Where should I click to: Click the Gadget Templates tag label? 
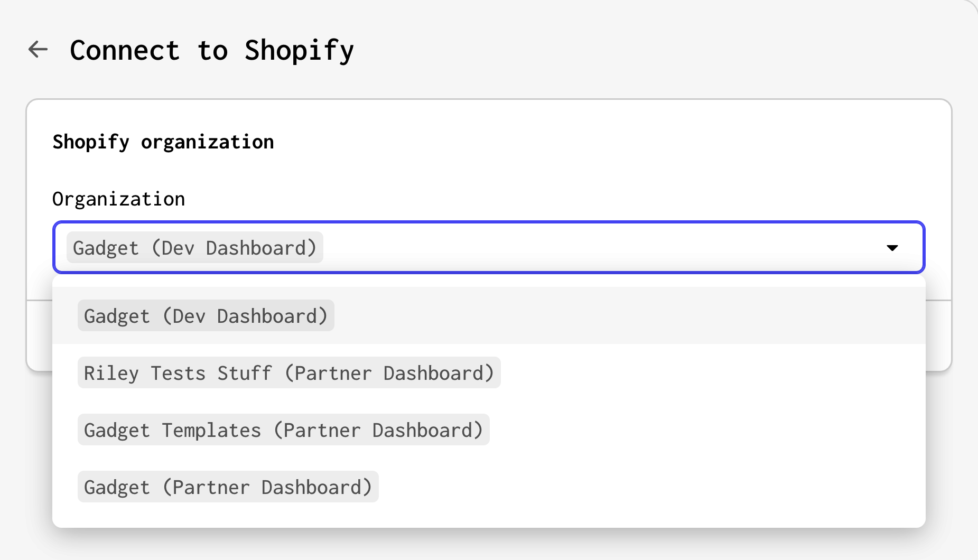[x=284, y=430]
